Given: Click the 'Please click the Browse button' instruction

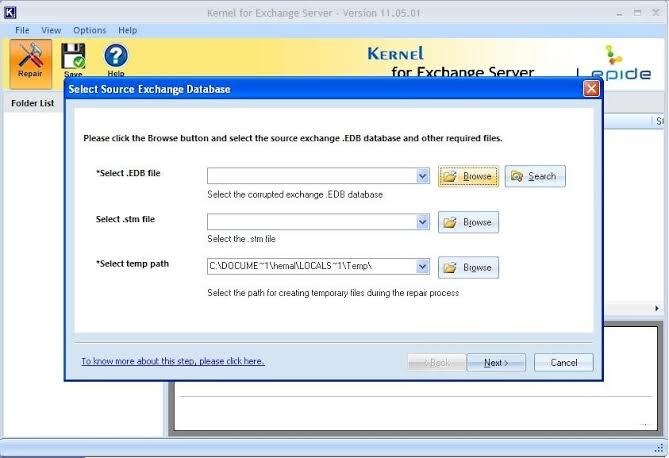Looking at the screenshot, I should pyautogui.click(x=293, y=138).
